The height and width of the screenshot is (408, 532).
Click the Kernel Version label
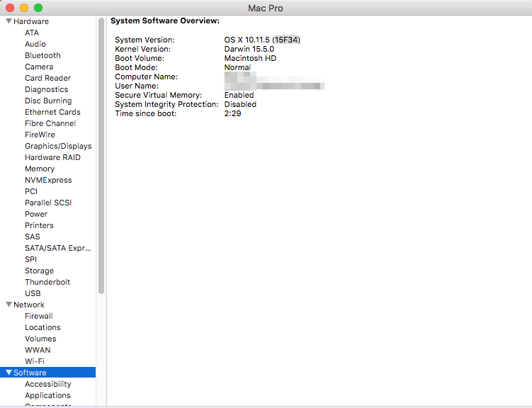[x=143, y=49]
